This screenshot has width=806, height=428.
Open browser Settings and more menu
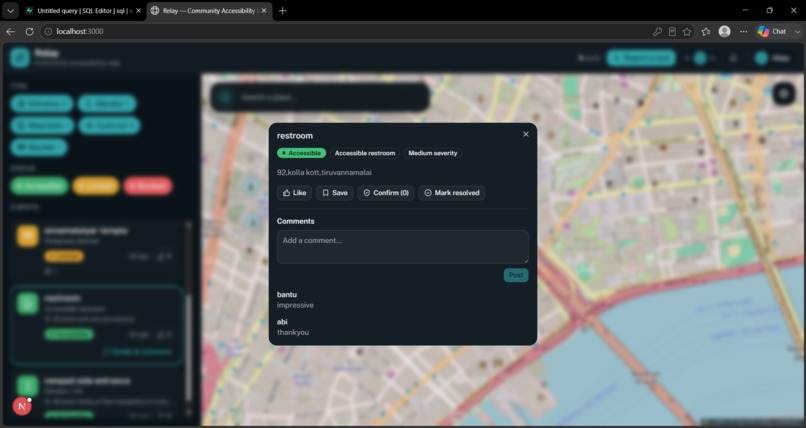(x=743, y=31)
